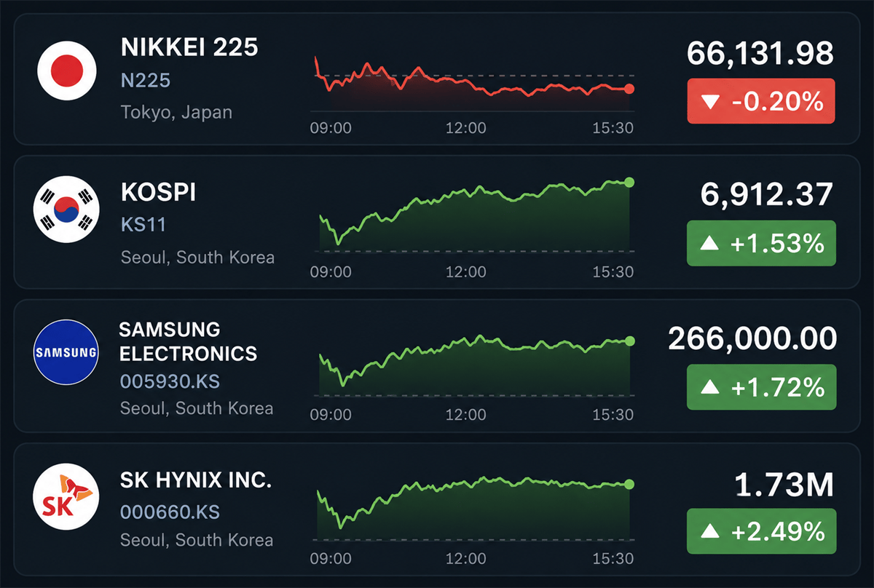Click the 000660.KS ticker symbol
This screenshot has height=588, width=874.
click(170, 512)
